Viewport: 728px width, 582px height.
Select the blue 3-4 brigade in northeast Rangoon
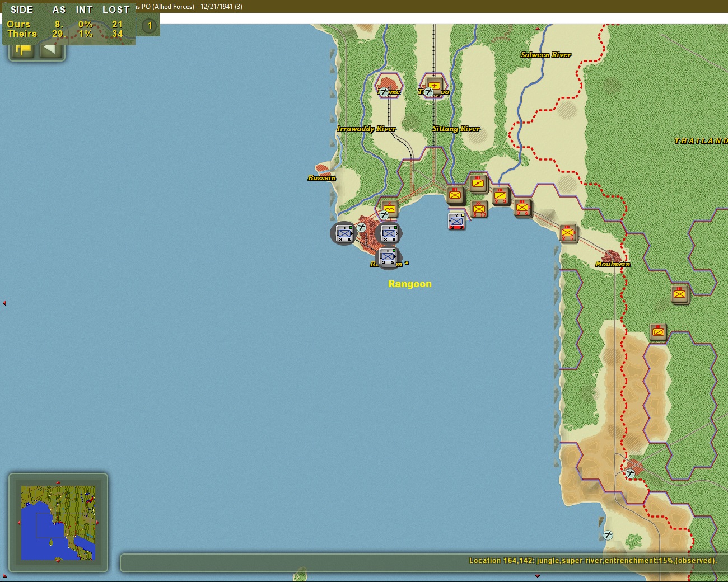click(389, 233)
